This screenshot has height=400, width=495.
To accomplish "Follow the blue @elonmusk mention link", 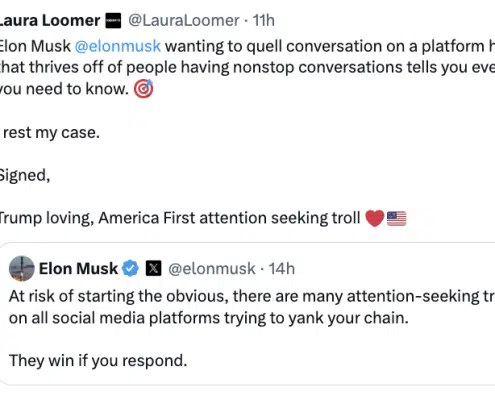I will [x=118, y=46].
